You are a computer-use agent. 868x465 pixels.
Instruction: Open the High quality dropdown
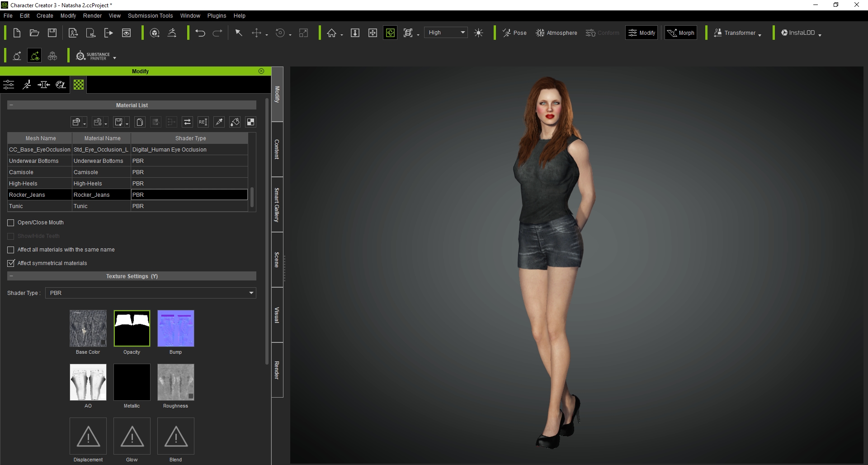tap(446, 33)
